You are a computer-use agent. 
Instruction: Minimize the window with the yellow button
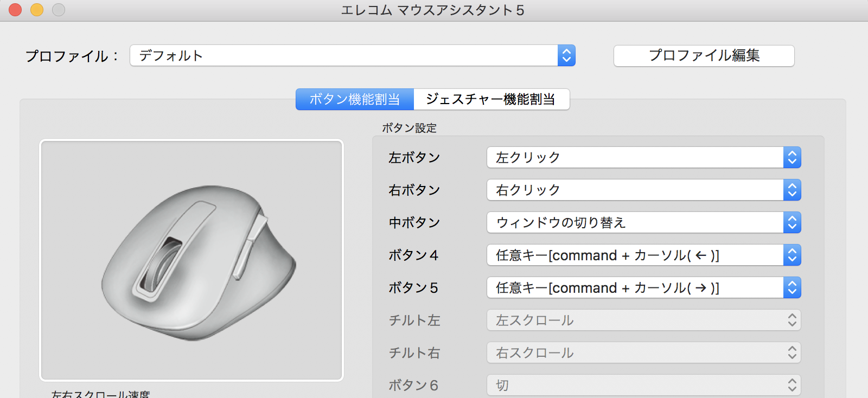pyautogui.click(x=37, y=10)
